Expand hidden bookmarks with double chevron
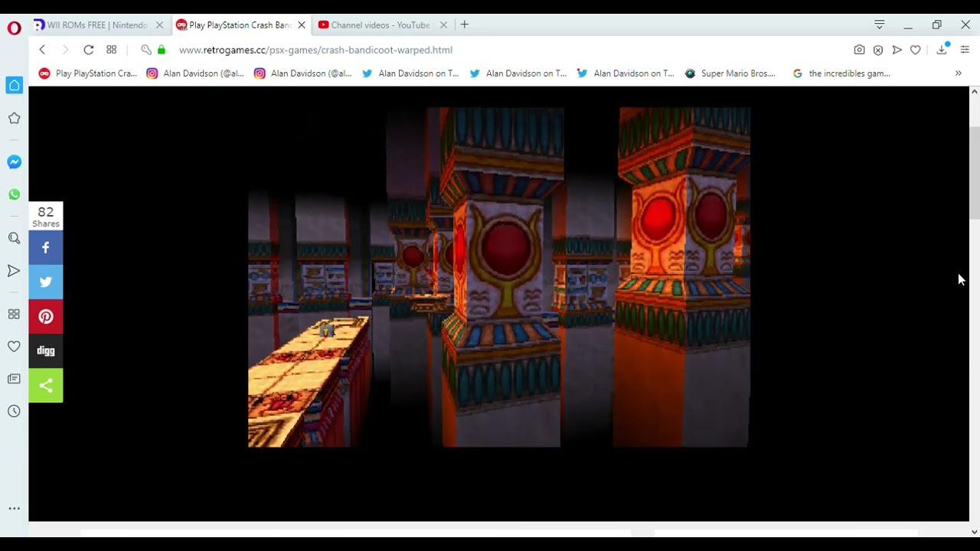This screenshot has height=551, width=980. click(x=958, y=73)
